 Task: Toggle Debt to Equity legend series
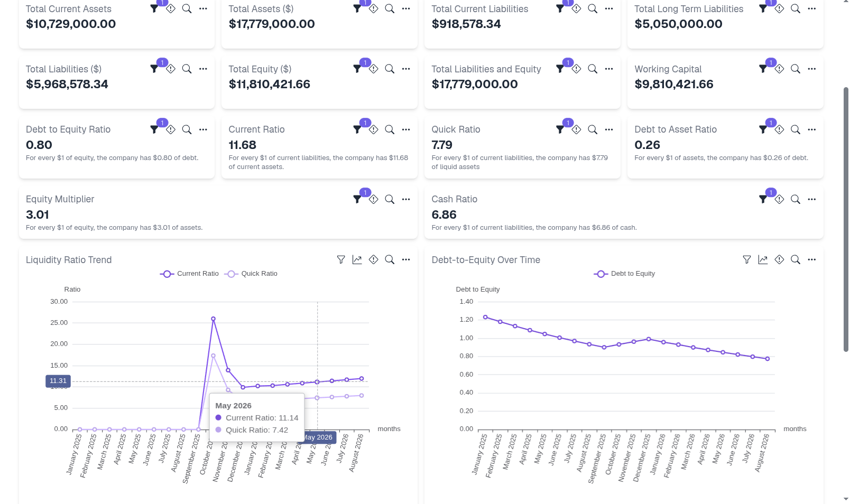click(x=624, y=274)
